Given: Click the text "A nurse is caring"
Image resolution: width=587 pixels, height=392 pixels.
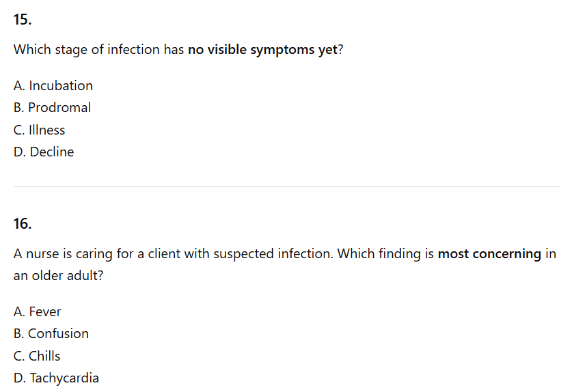Looking at the screenshot, I should [x=63, y=253].
